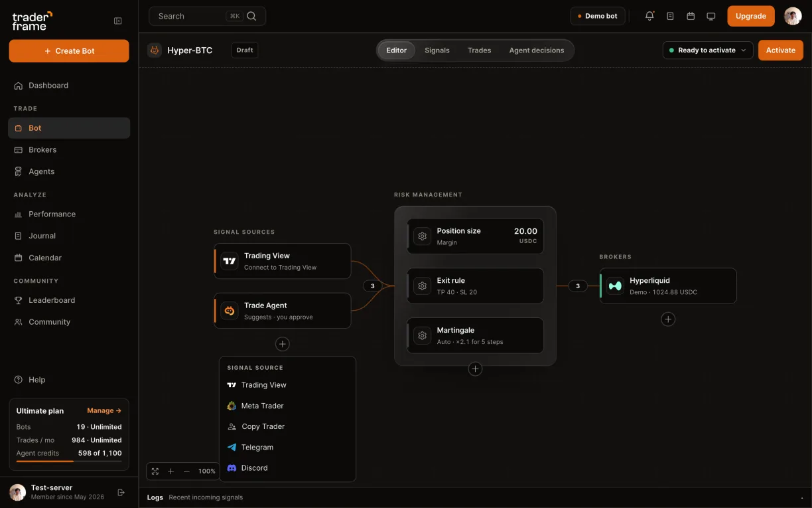This screenshot has height=508, width=812.
Task: Click the log out icon next to Test-server
Action: (121, 492)
